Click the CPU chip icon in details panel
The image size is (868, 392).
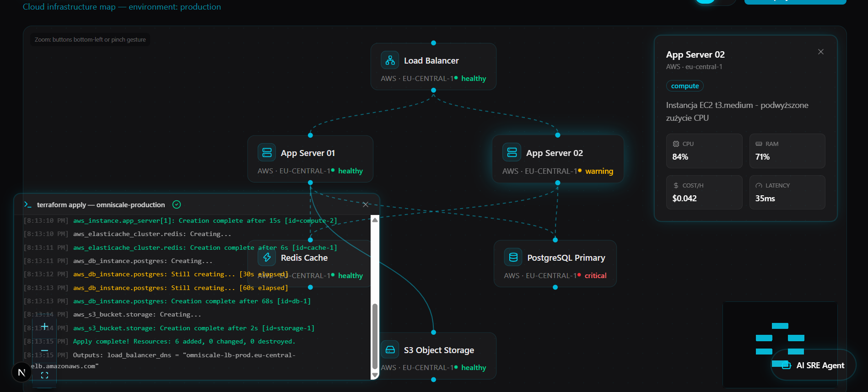676,144
